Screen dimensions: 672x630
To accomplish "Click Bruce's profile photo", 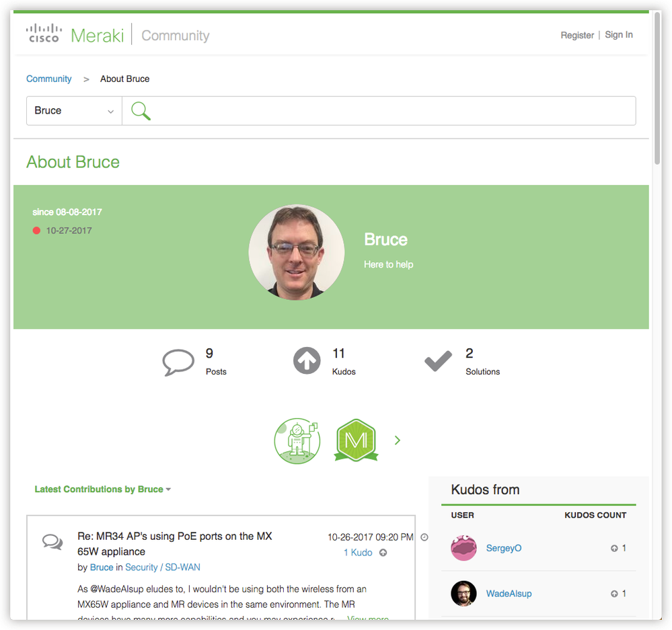I will point(297,252).
